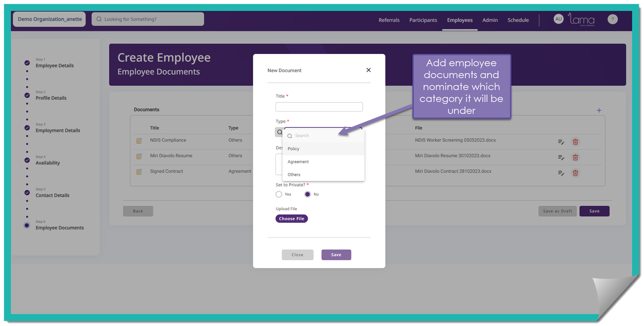644x326 pixels.
Task: Open the Participants tab
Action: coord(423,20)
